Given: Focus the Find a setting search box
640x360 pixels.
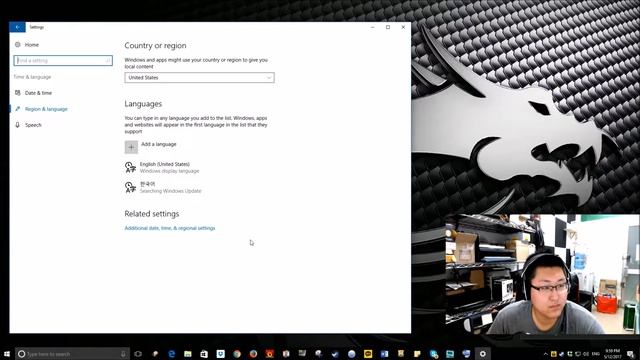Looking at the screenshot, I should [63, 60].
